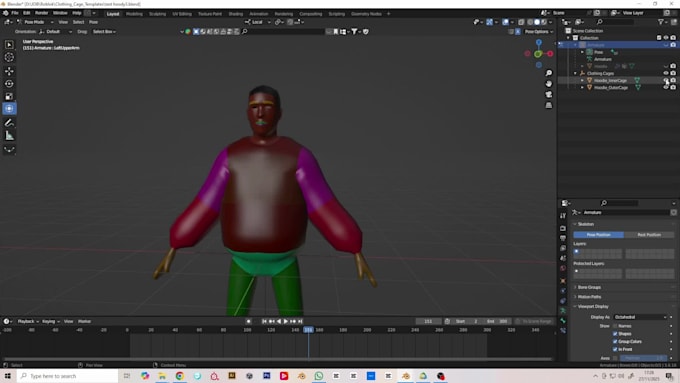Open the View Layer properties tab
Viewport: 680px width, 383px height.
[x=563, y=248]
